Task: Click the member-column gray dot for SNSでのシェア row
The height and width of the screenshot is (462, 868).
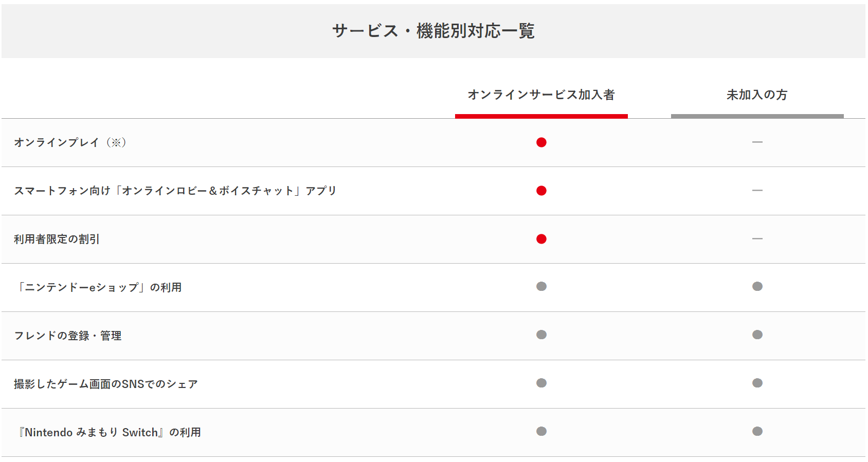Action: coord(541,383)
